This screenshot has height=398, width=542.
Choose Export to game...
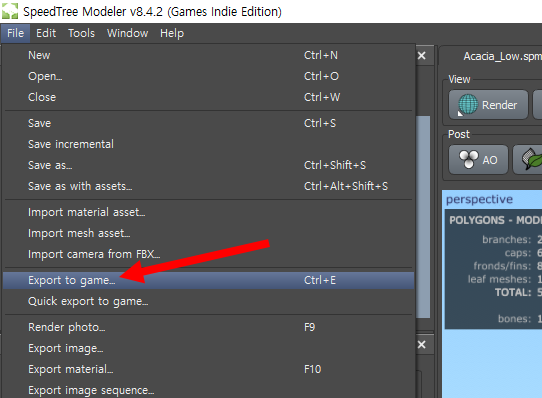208,280
